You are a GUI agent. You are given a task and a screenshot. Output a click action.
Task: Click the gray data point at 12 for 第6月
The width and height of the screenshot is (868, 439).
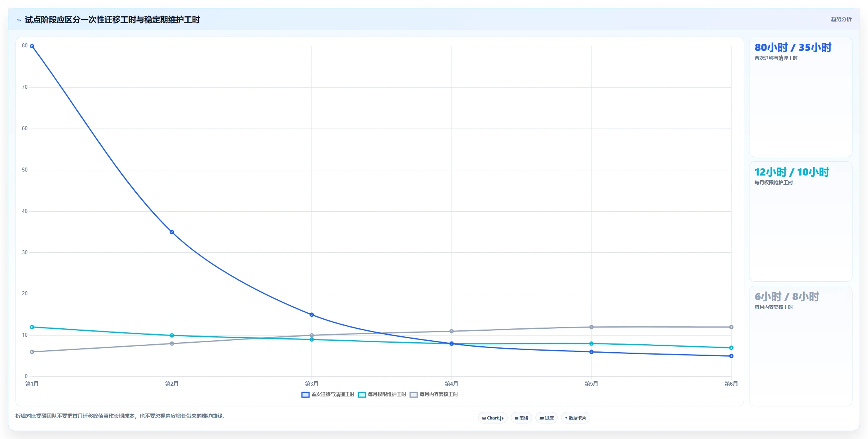click(731, 327)
